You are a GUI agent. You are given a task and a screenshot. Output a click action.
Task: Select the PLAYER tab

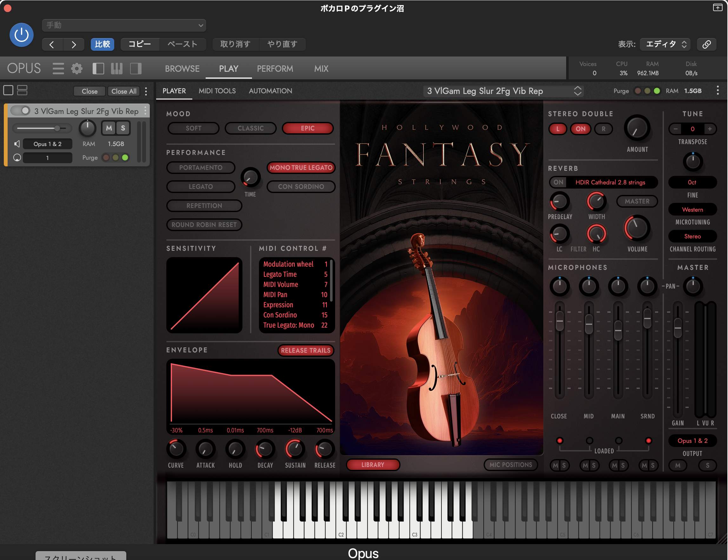[174, 91]
